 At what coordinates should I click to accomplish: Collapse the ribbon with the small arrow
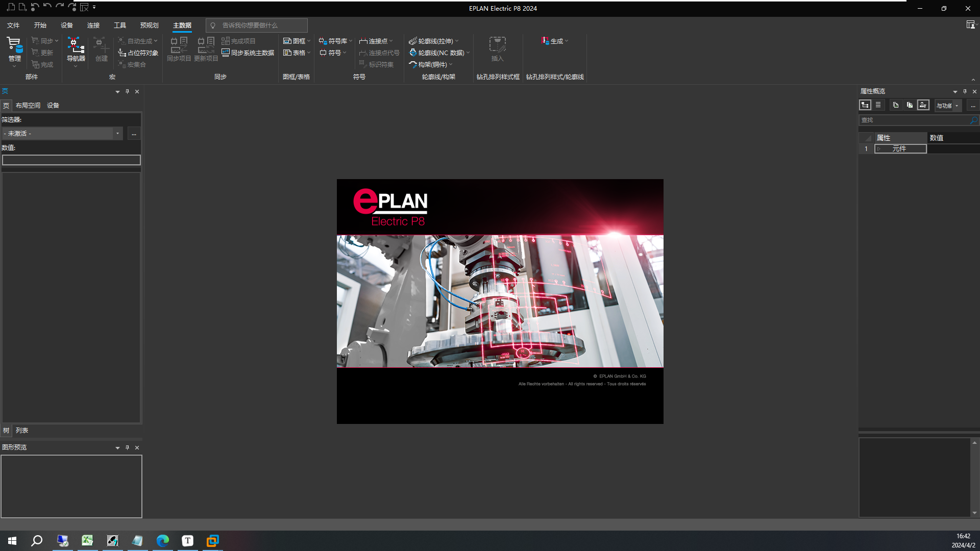pos(973,80)
